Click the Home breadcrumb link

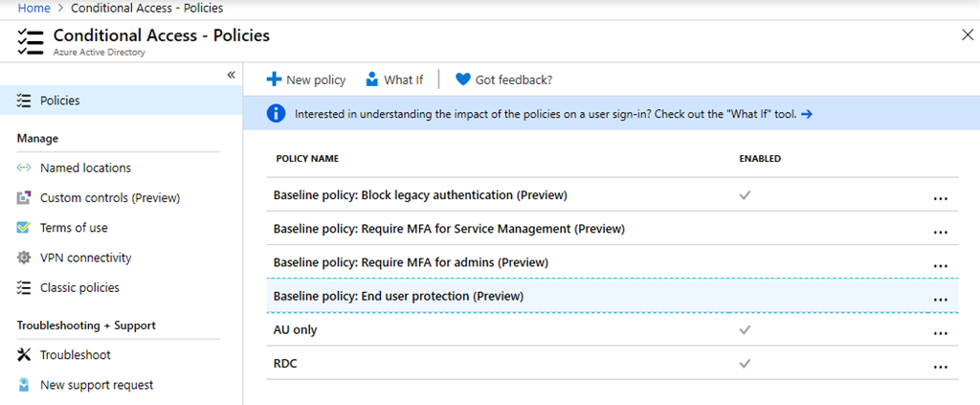coord(33,8)
